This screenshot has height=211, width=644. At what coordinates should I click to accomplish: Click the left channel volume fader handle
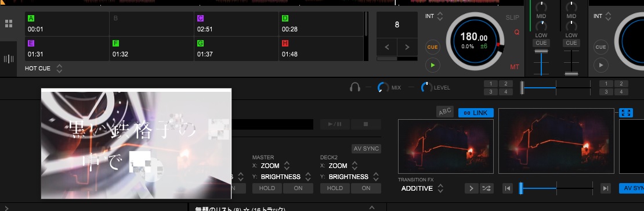click(x=541, y=51)
